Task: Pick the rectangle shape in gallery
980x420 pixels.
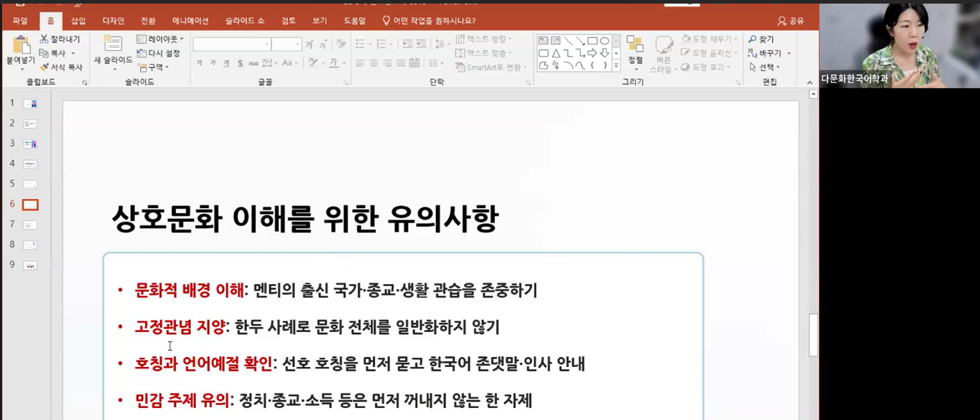Action: pos(592,41)
